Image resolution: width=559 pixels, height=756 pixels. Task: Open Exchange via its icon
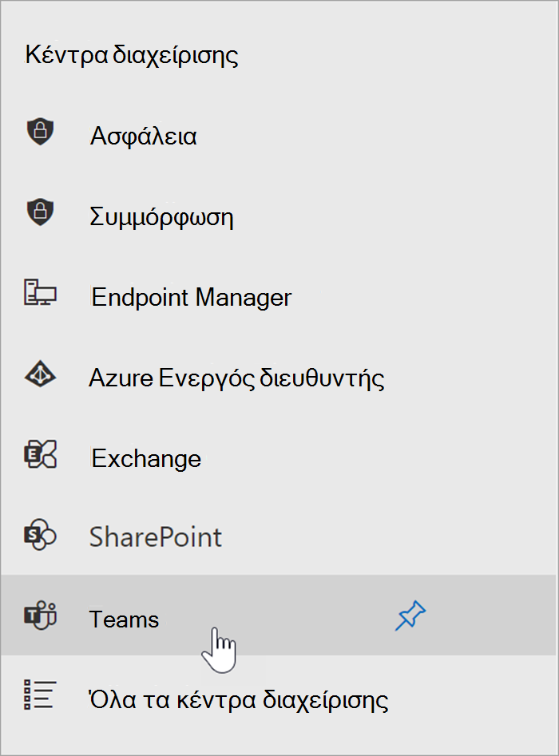pyautogui.click(x=41, y=454)
